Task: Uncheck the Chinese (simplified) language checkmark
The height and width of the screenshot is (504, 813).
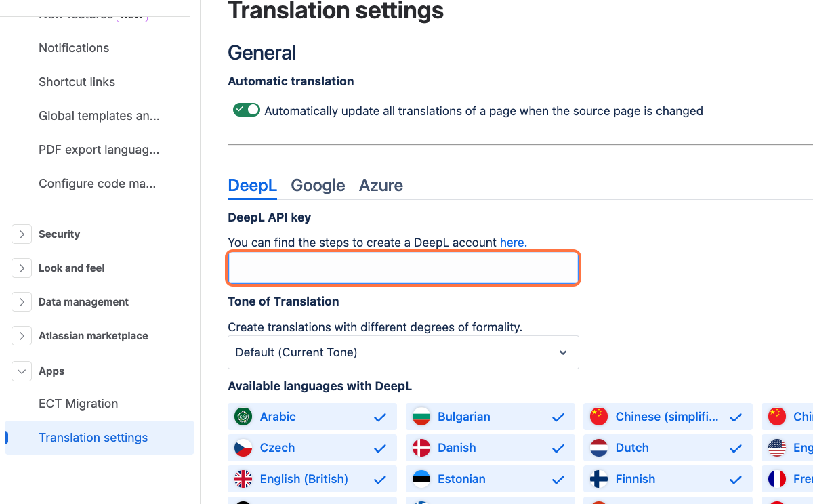Action: coord(736,417)
